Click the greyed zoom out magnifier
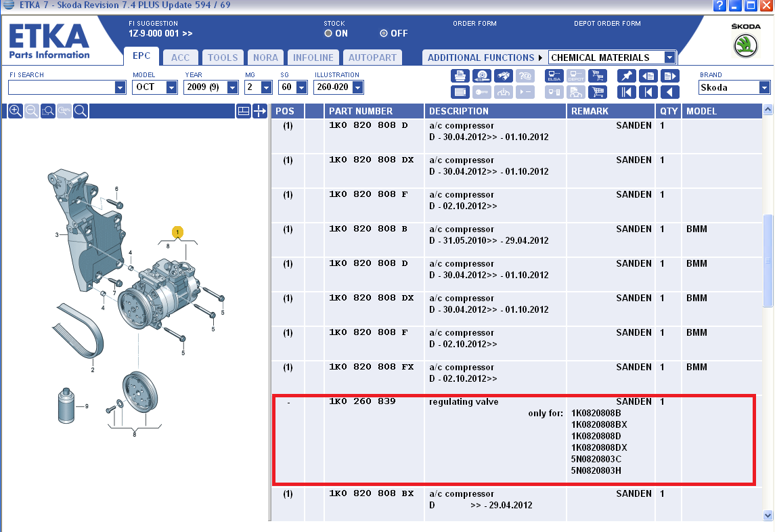The width and height of the screenshot is (775, 532). [32, 111]
